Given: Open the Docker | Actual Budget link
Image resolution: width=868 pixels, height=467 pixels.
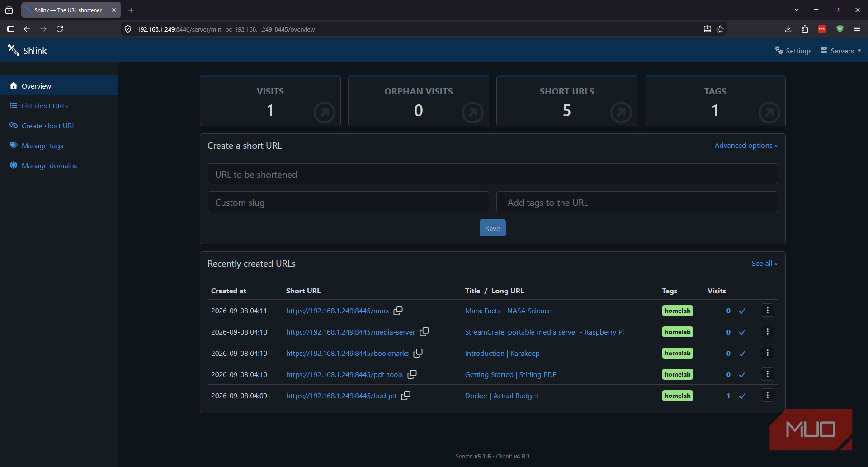Looking at the screenshot, I should click(x=501, y=396).
